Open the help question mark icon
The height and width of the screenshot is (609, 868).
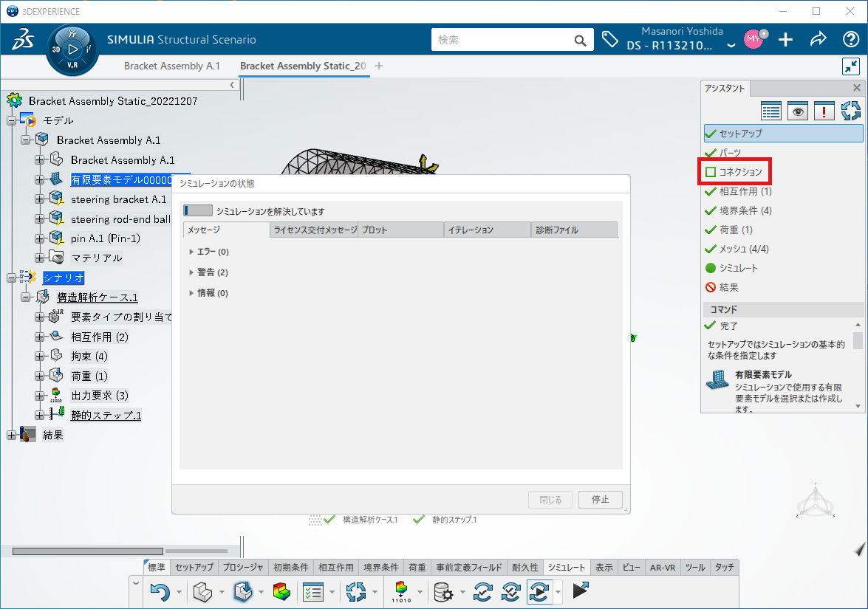[x=851, y=39]
